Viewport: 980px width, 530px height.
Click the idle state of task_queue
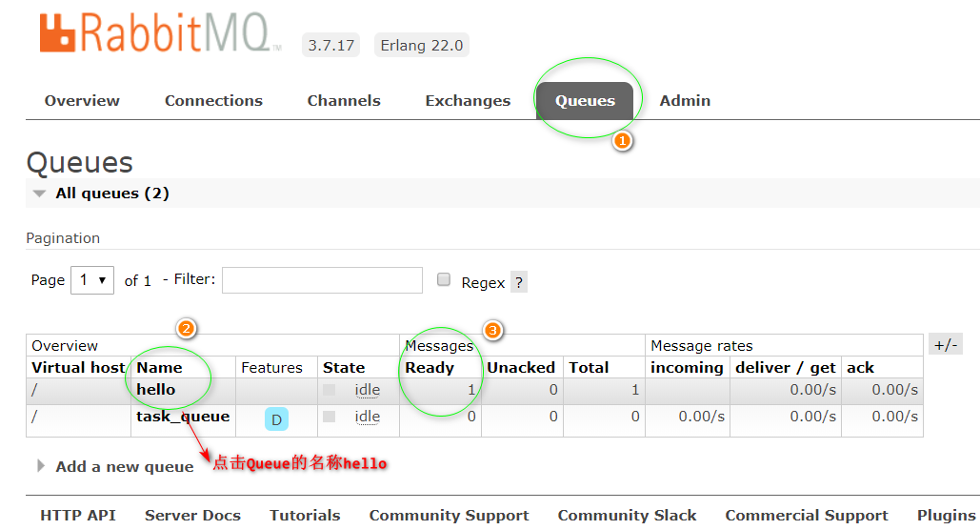coord(367,417)
